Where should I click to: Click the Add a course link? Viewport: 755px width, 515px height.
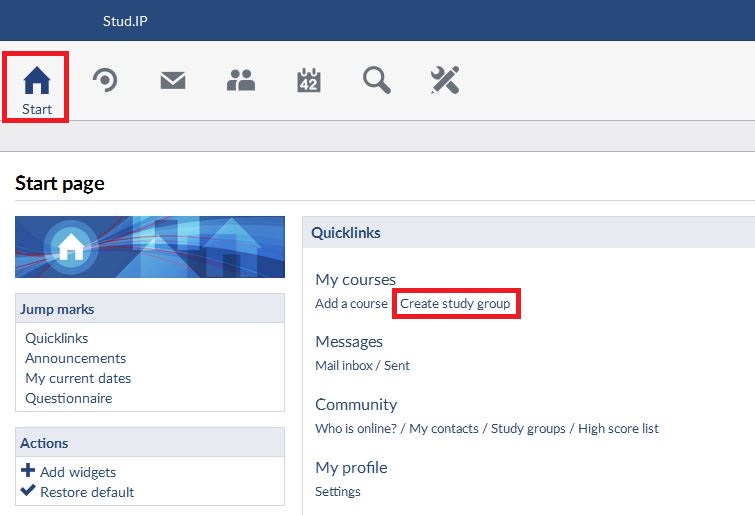click(x=351, y=303)
